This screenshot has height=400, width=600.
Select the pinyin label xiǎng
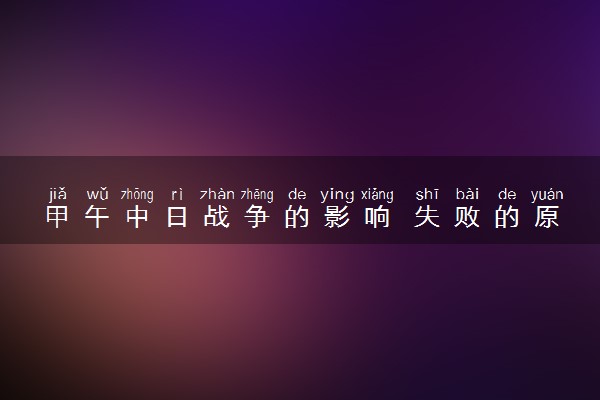pos(377,194)
